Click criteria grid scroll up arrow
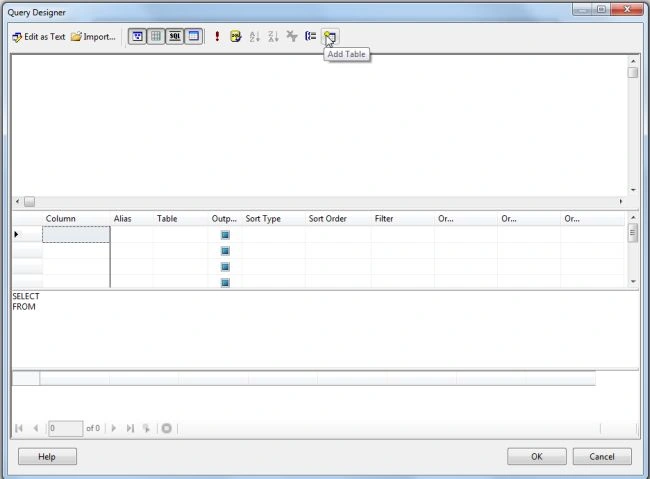 (x=633, y=217)
